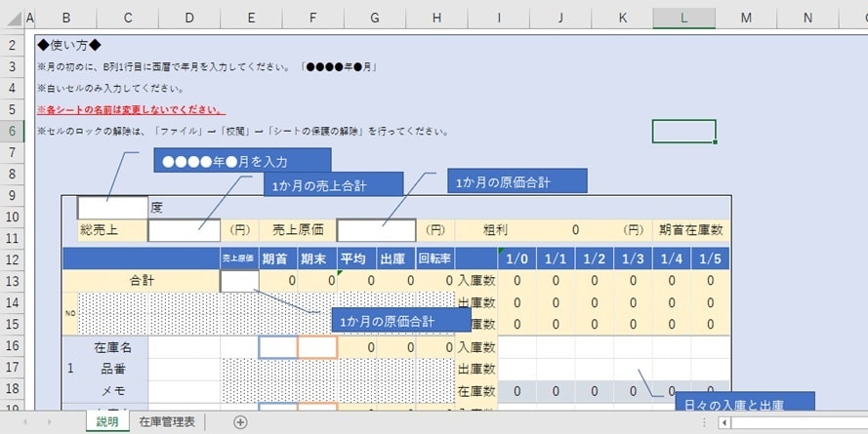
Task: Click the 回転率 column header
Action: pyautogui.click(x=435, y=258)
